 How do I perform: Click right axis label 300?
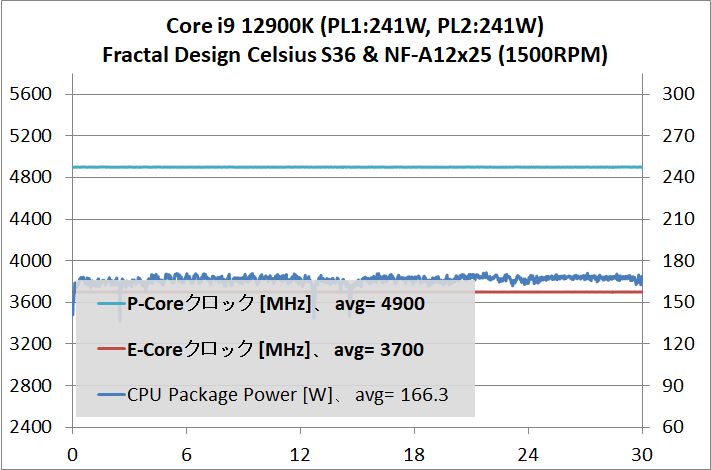tap(678, 94)
